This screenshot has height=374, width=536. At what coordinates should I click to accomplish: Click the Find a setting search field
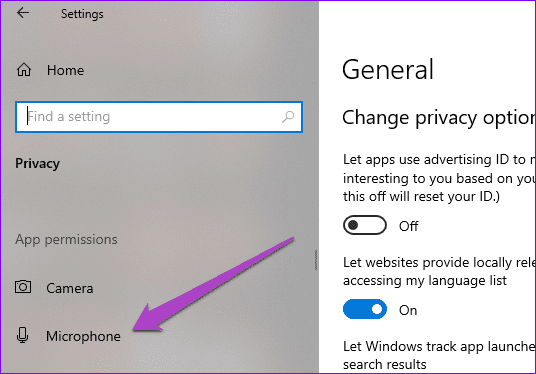159,117
